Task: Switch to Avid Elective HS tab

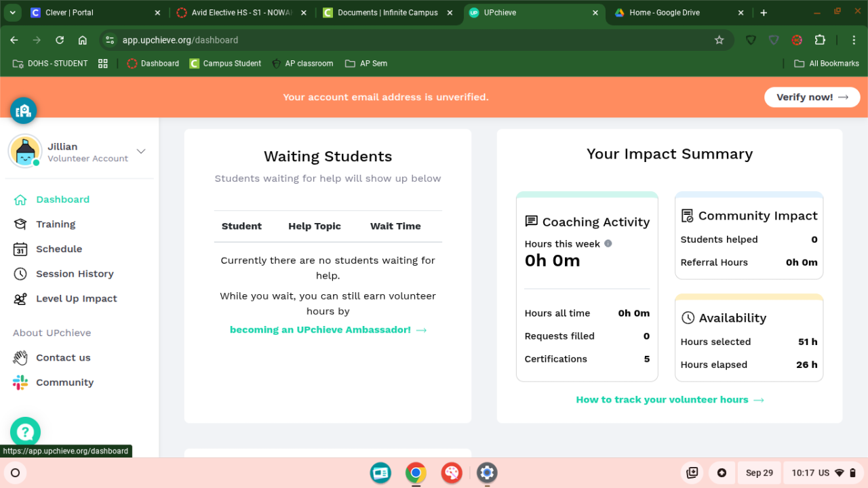Action: point(241,13)
